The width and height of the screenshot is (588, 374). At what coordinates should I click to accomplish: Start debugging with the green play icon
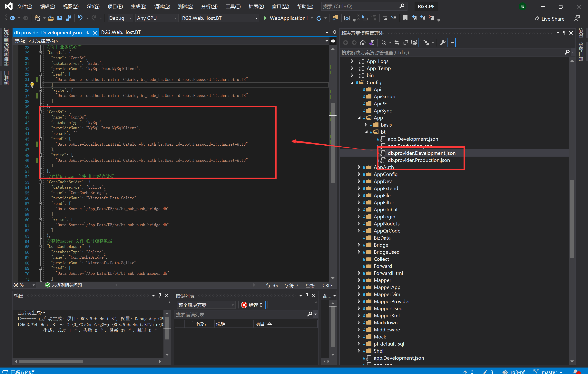pyautogui.click(x=265, y=18)
